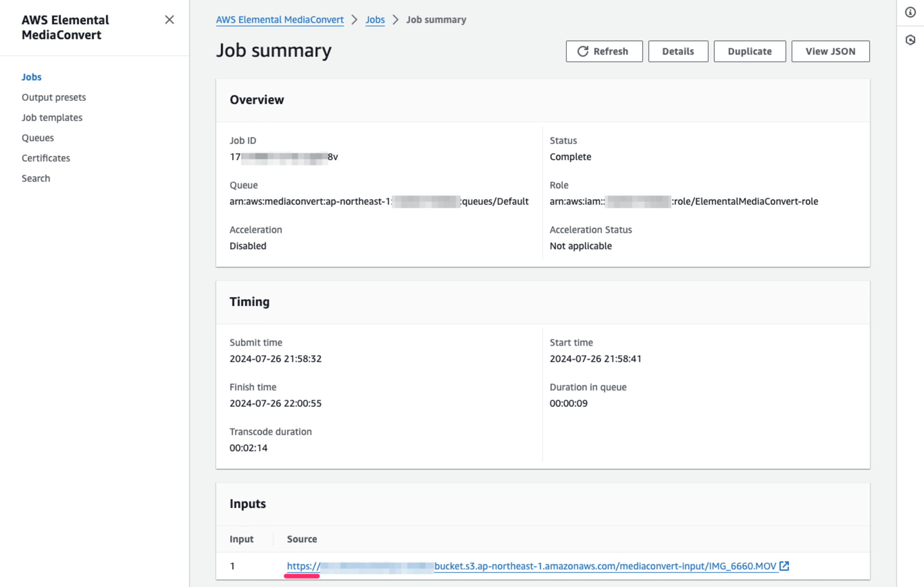Open Output presets in sidebar
The image size is (924, 587).
click(x=54, y=97)
